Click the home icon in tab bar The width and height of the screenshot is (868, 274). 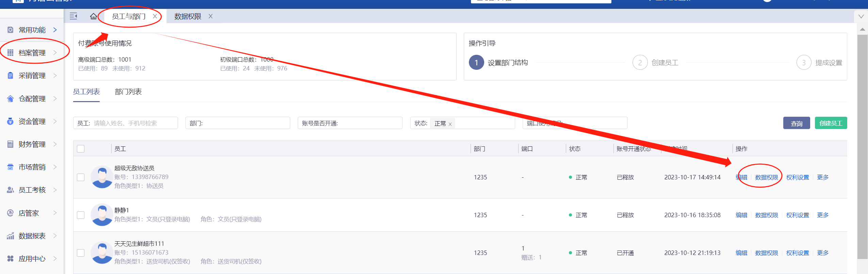94,16
